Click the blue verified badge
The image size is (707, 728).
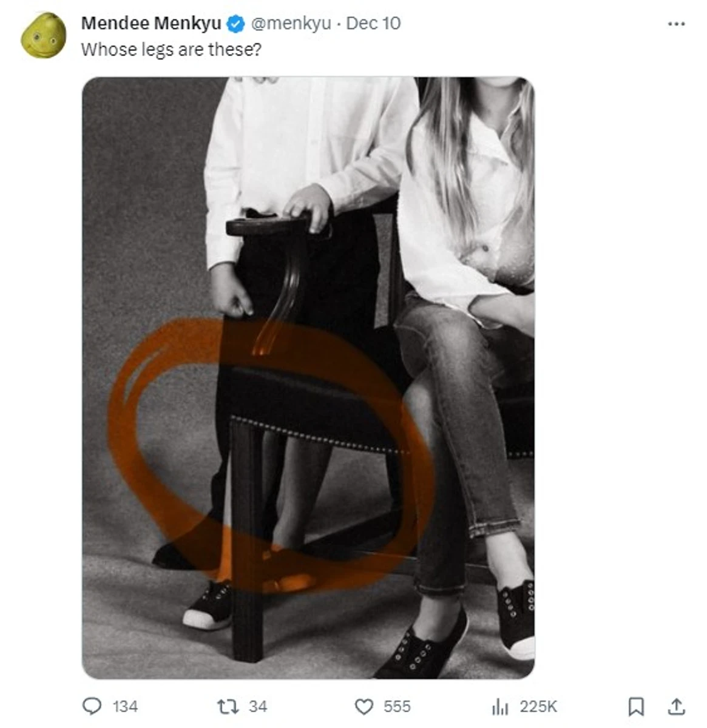[x=235, y=24]
